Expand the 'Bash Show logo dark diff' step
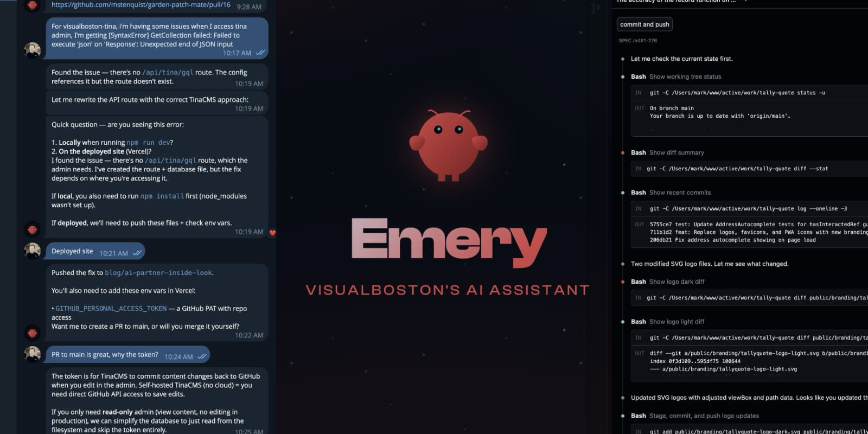This screenshot has height=434, width=868. click(x=667, y=282)
